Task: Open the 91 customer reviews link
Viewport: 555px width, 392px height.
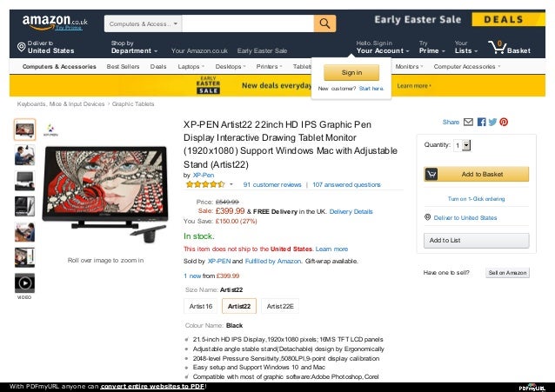Action: click(272, 184)
